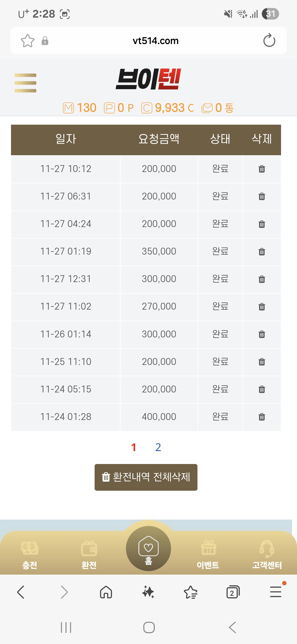This screenshot has height=644, width=297.
Task: Delete the 11-27 10:12 withdrawal record
Action: coord(262,169)
